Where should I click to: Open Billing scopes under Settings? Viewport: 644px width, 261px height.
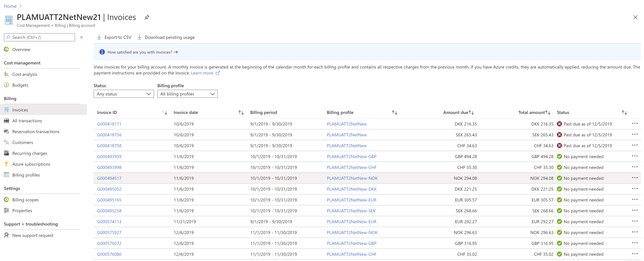pos(26,200)
